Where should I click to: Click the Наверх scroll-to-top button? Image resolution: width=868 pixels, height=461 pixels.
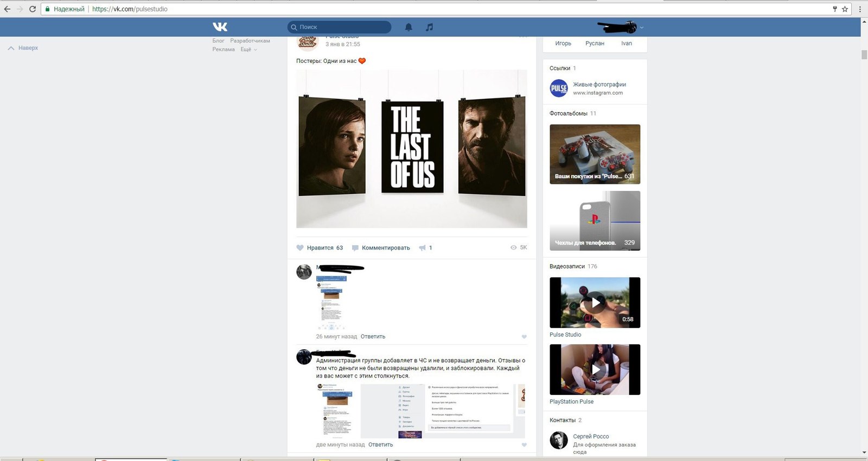pyautogui.click(x=23, y=48)
